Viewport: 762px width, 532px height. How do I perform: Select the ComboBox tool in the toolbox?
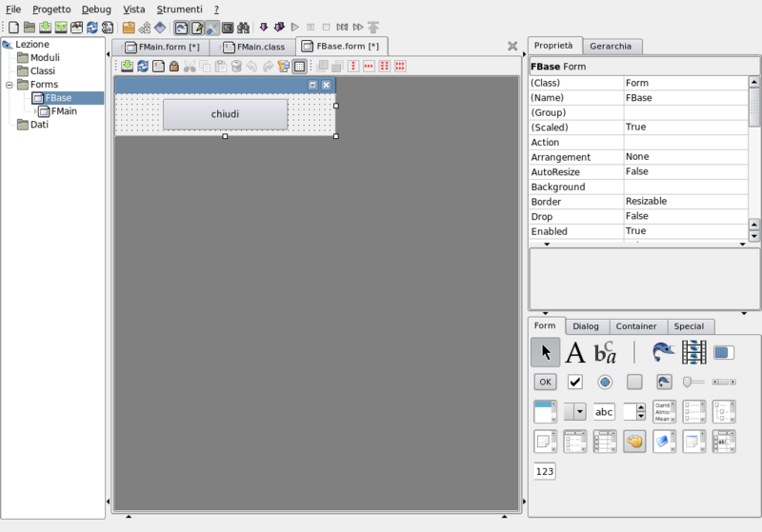pos(575,412)
